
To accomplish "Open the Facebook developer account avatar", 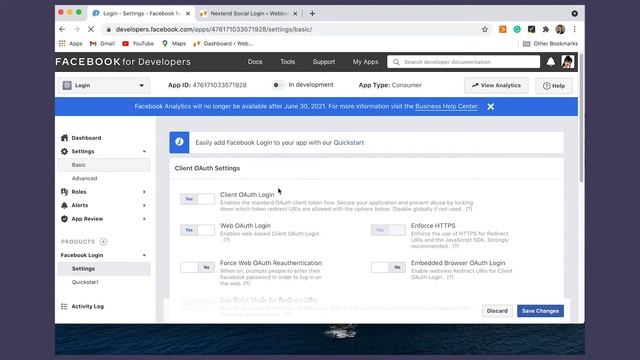I will pos(567,62).
